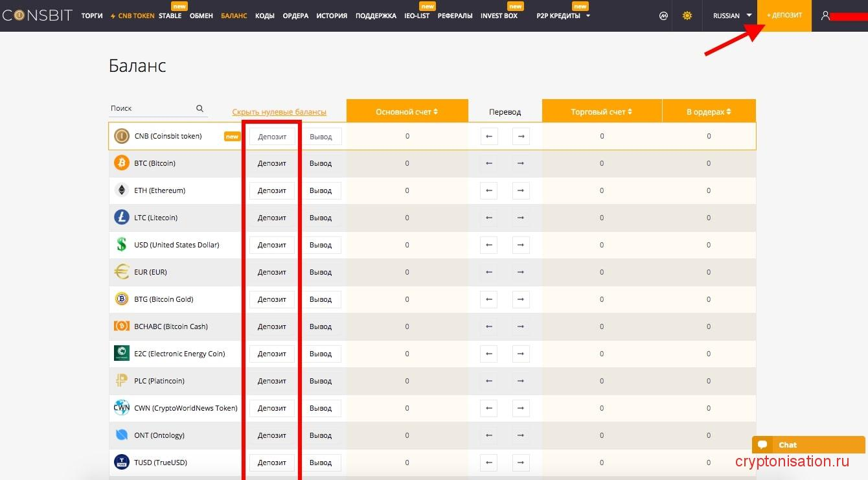Open the user profile icon
The width and height of the screenshot is (868, 480).
(825, 16)
